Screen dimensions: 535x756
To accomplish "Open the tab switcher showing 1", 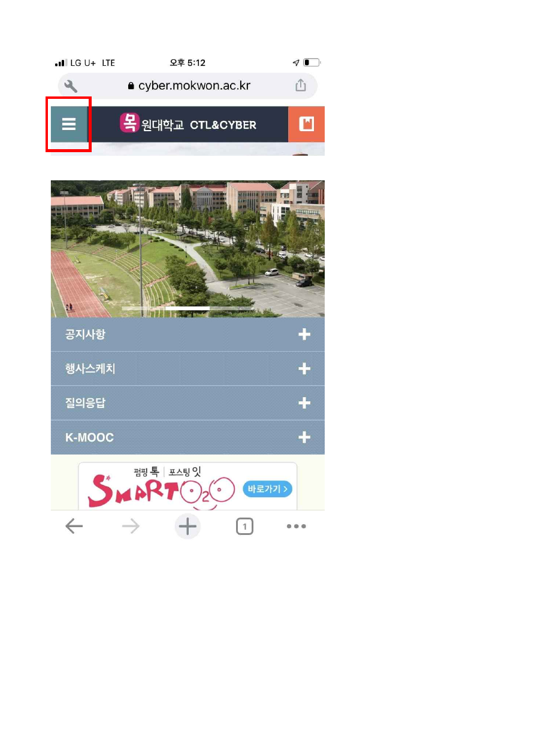I will point(244,527).
